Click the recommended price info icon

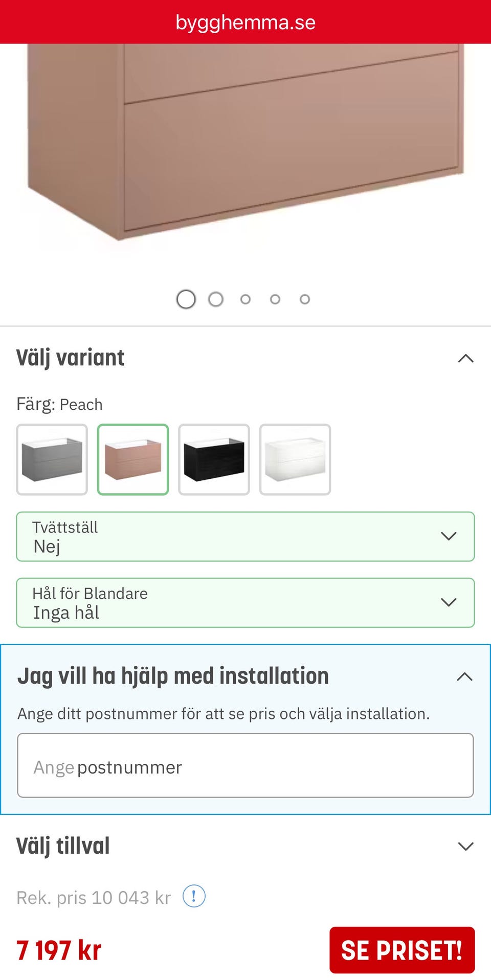pyautogui.click(x=194, y=896)
